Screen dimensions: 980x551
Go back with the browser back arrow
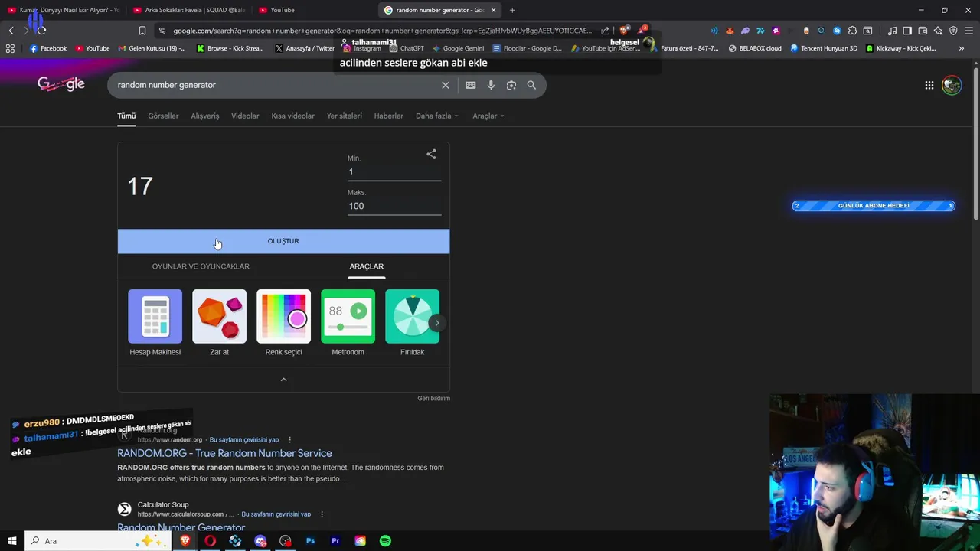tap(11, 31)
